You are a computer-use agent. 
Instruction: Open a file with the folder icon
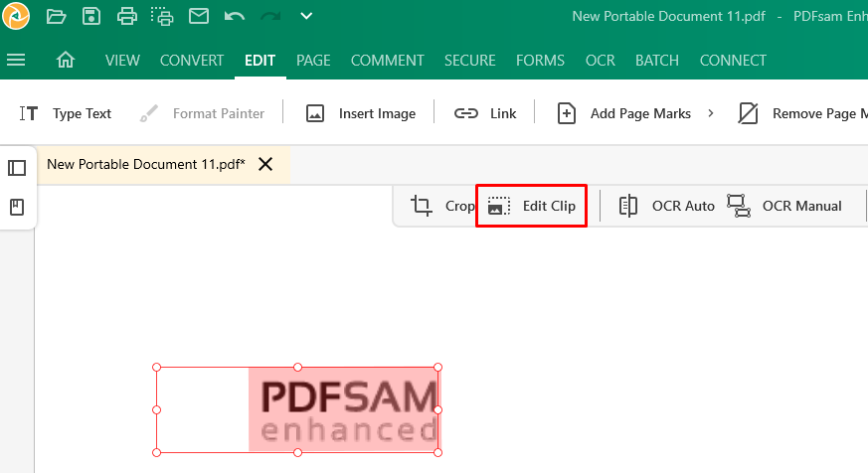pyautogui.click(x=56, y=16)
